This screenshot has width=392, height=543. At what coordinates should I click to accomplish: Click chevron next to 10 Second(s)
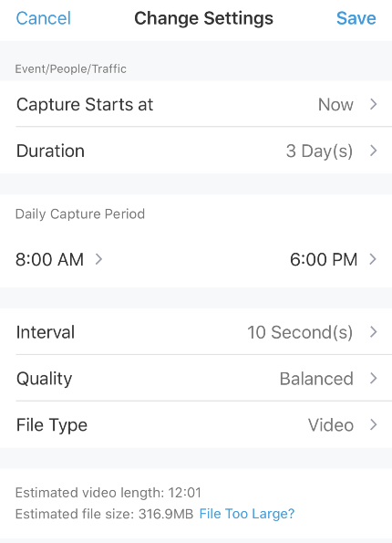coord(373,332)
